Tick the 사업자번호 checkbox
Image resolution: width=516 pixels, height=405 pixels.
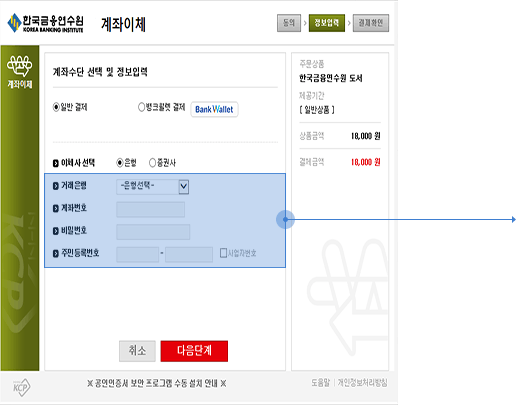coord(223,253)
